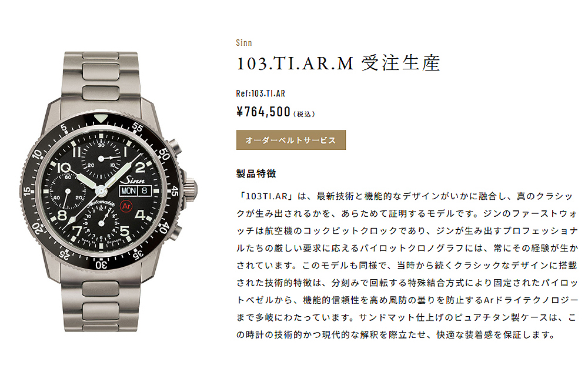Click the price ¥764,500

pyautogui.click(x=263, y=112)
